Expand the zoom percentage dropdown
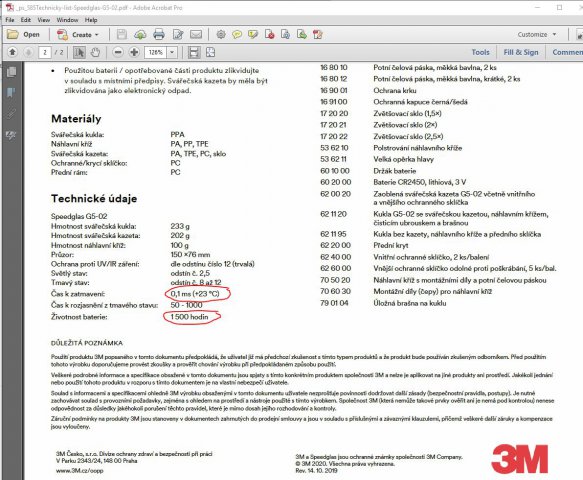This screenshot has height=480, width=583. pos(172,52)
